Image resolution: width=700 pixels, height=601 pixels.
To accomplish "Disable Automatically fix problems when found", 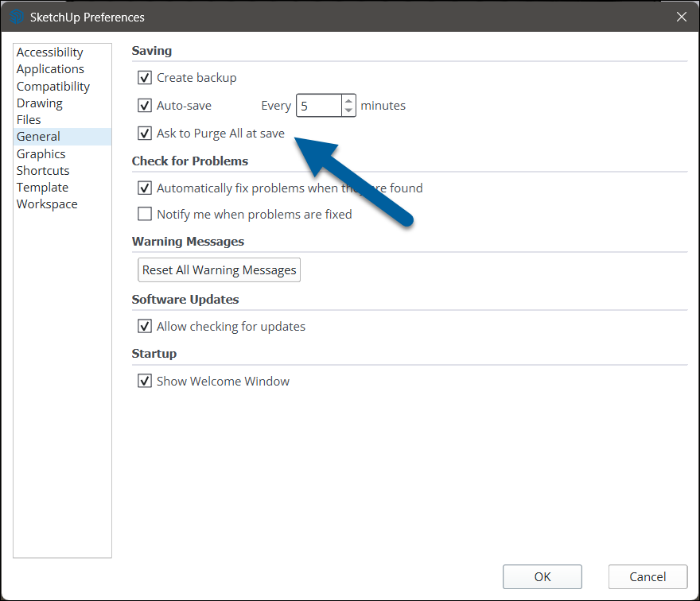I will click(145, 188).
